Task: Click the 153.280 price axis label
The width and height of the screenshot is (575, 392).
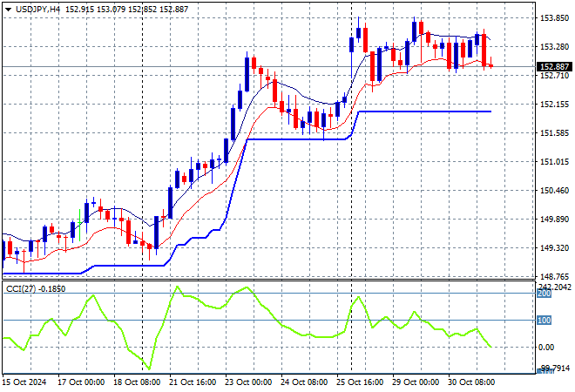Action: pos(554,47)
